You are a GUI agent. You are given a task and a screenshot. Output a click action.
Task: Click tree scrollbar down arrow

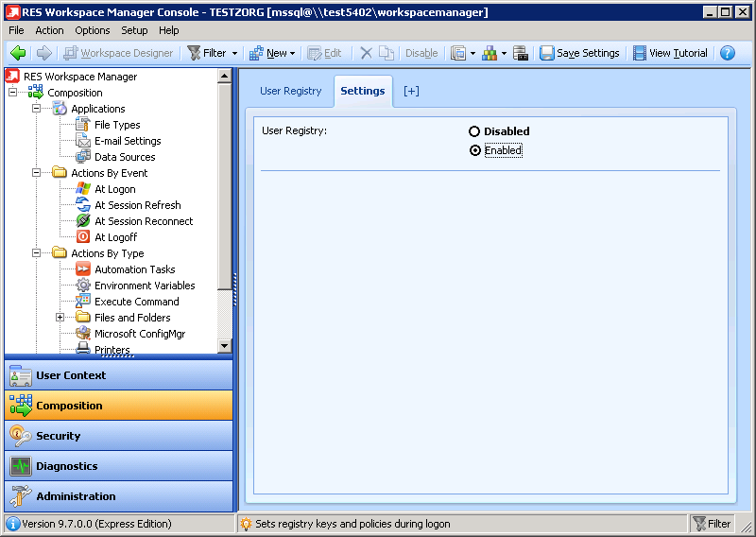pyautogui.click(x=225, y=345)
